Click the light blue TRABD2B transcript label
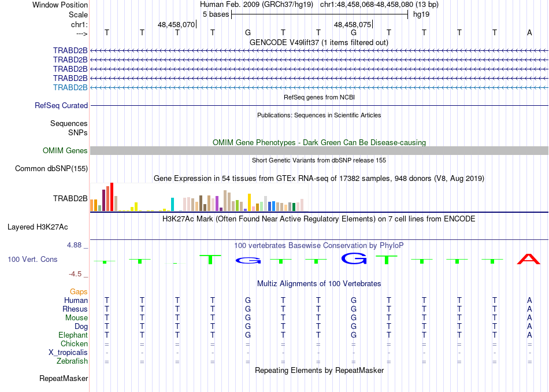Screen dimensions: 549x392 [70, 87]
